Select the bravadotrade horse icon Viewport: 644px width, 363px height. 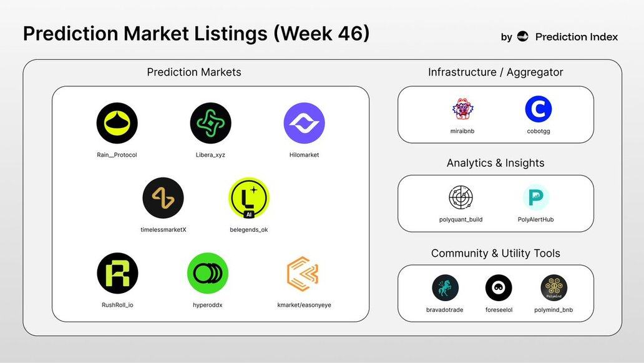pyautogui.click(x=445, y=288)
